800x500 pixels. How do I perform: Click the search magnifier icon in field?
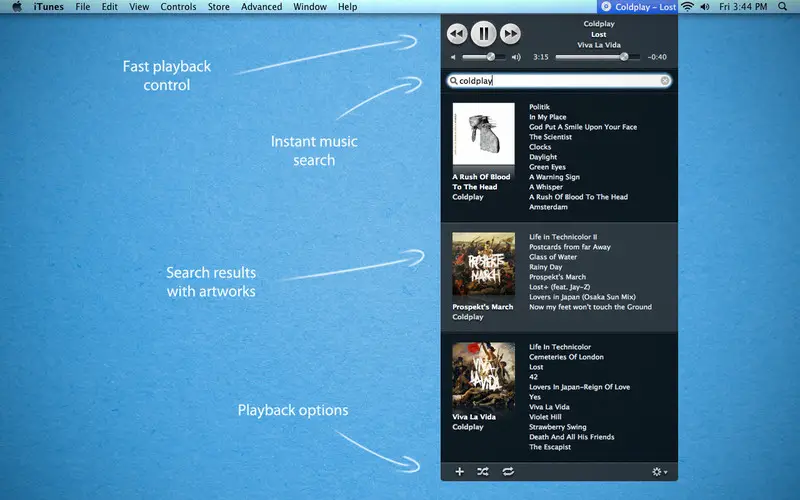453,81
